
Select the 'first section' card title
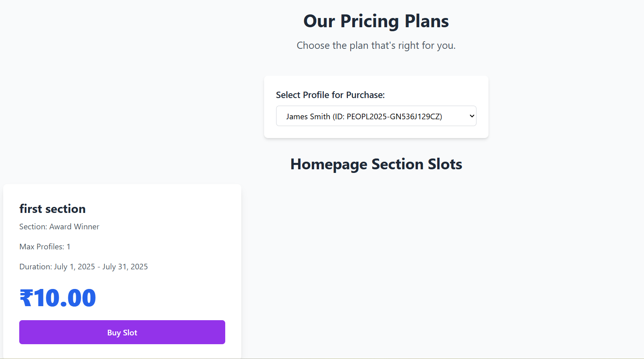click(x=52, y=209)
